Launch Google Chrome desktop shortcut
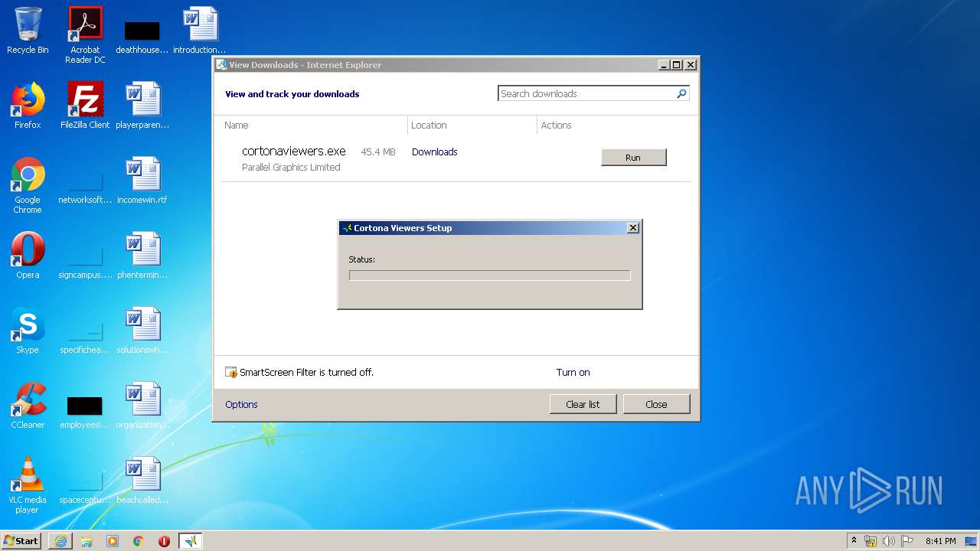Image resolution: width=980 pixels, height=551 pixels. [28, 185]
